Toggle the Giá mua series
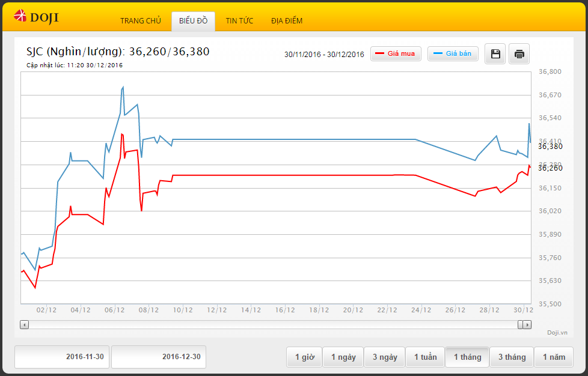588x376 pixels. (396, 53)
